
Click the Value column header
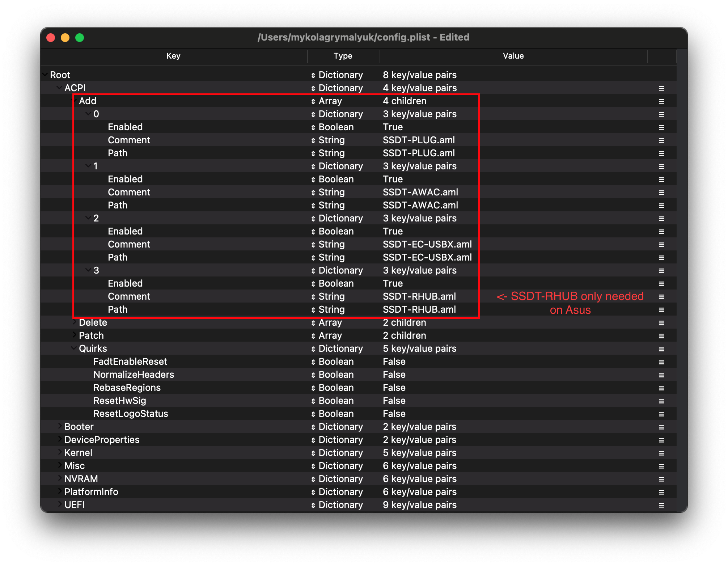513,56
